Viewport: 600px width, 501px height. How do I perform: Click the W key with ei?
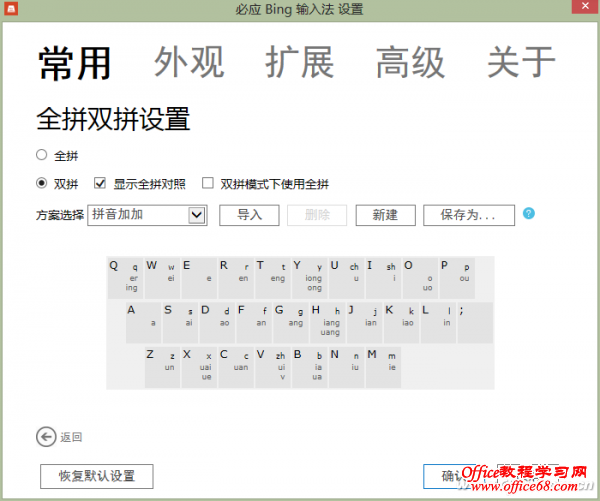[x=162, y=278]
